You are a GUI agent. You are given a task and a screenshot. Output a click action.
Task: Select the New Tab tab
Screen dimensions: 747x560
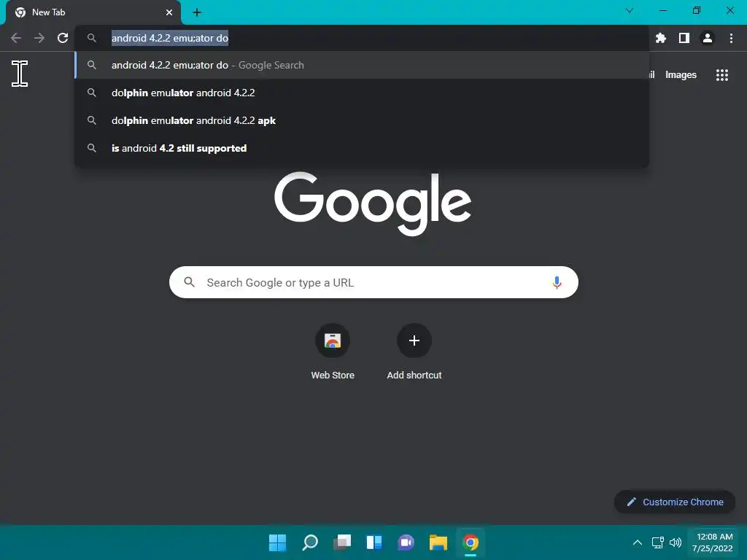pyautogui.click(x=93, y=12)
